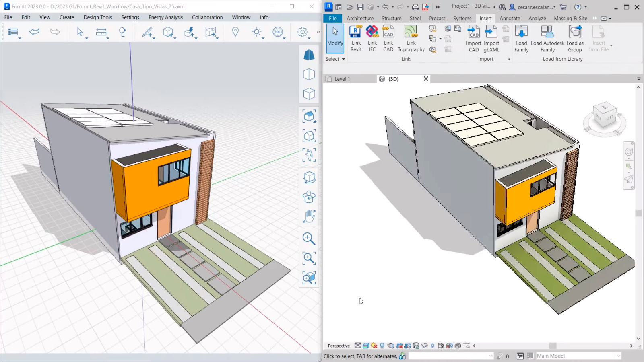Open the FormIt settings gear

click(303, 32)
